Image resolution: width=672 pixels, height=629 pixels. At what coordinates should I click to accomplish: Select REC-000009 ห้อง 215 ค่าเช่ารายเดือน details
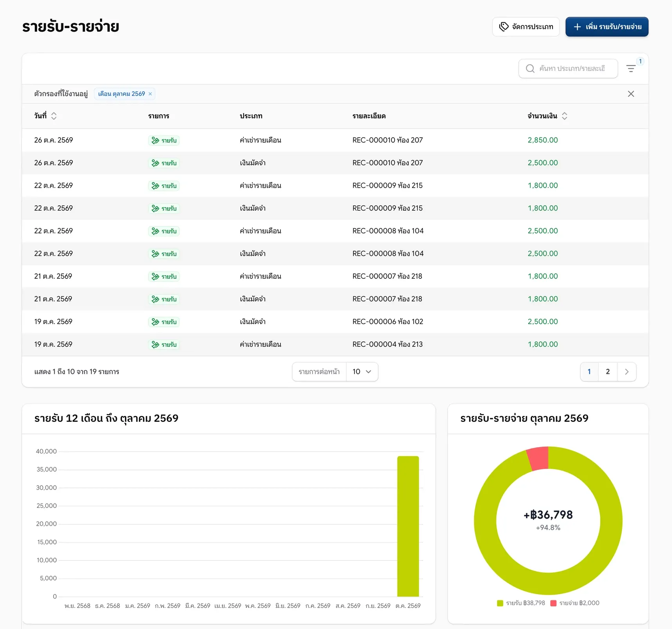[387, 185]
